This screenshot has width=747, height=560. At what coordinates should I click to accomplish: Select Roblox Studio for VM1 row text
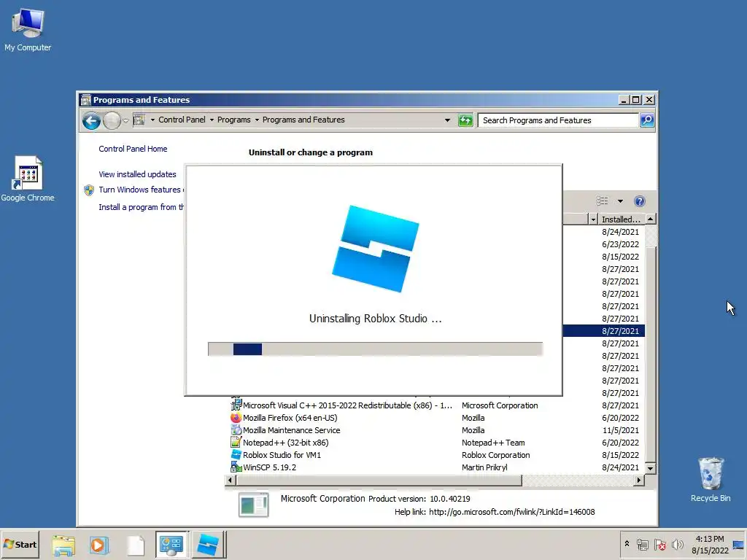282,455
